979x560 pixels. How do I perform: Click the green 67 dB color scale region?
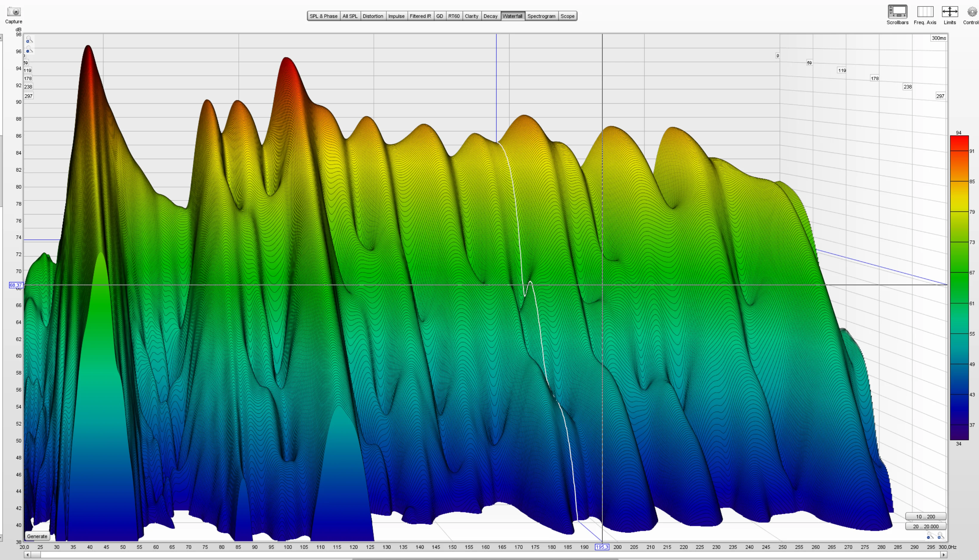tap(959, 273)
